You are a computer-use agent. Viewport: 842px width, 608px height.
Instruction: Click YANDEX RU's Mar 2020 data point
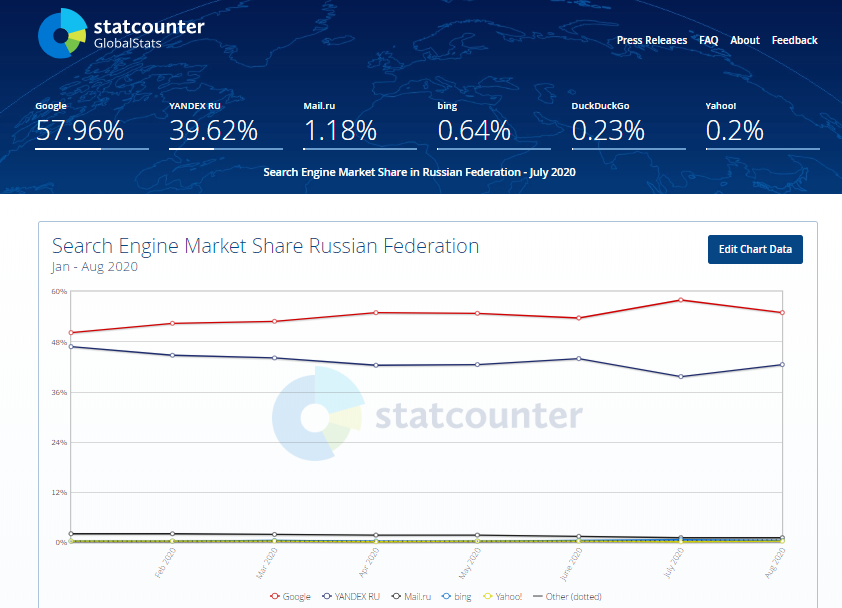tap(274, 358)
